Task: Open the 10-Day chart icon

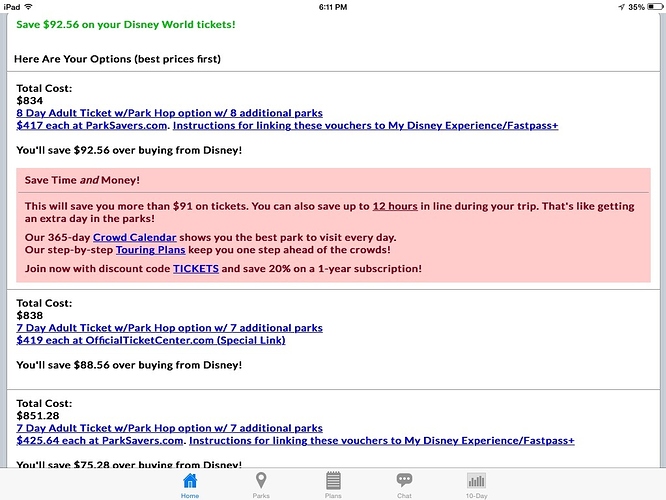Action: click(476, 483)
